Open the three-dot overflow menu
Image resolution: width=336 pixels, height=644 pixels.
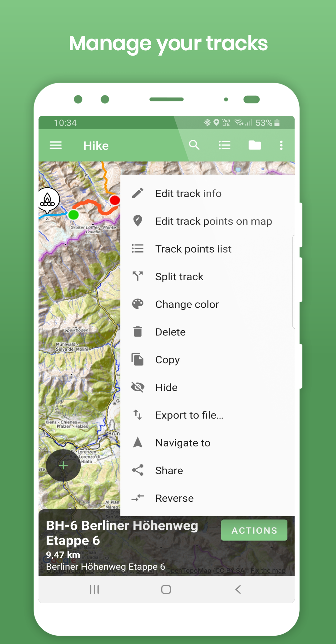281,145
